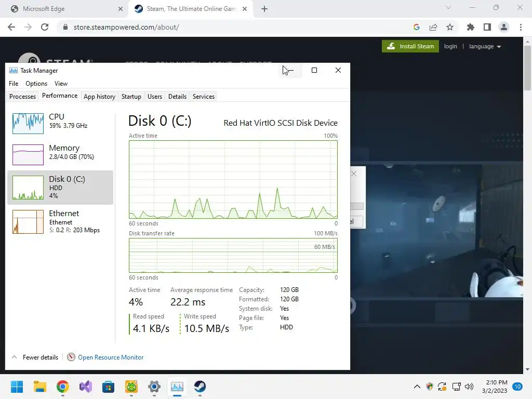Select the Users tab
This screenshot has width=532, height=399.
click(155, 97)
